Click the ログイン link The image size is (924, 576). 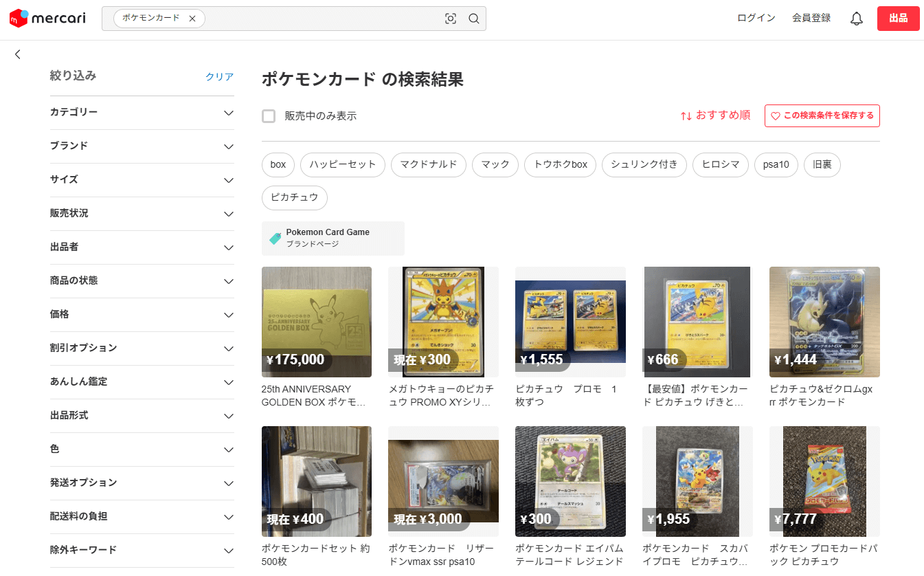756,19
